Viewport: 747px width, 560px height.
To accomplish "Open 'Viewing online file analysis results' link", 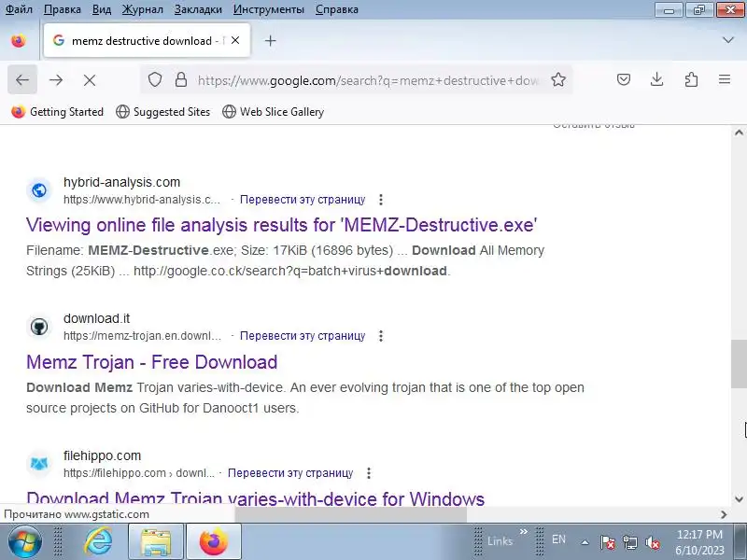I will tap(282, 225).
